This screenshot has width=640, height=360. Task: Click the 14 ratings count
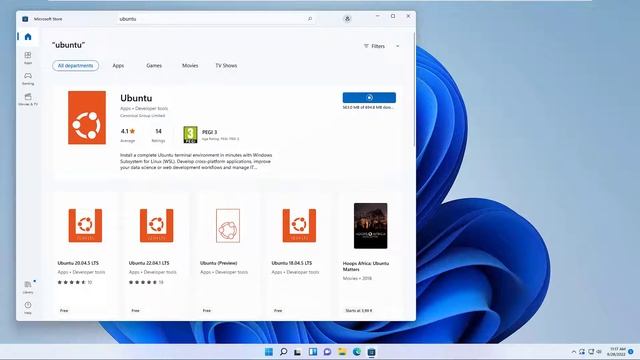pyautogui.click(x=158, y=131)
